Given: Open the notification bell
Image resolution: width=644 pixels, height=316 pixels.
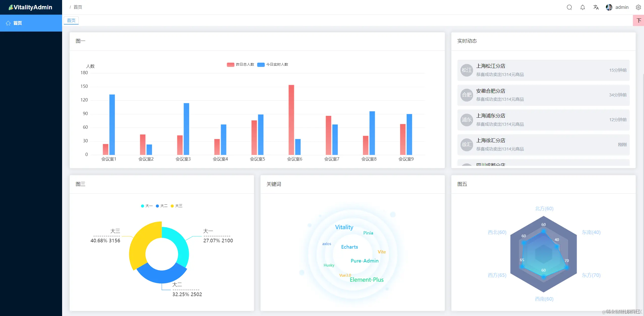Looking at the screenshot, I should 582,7.
